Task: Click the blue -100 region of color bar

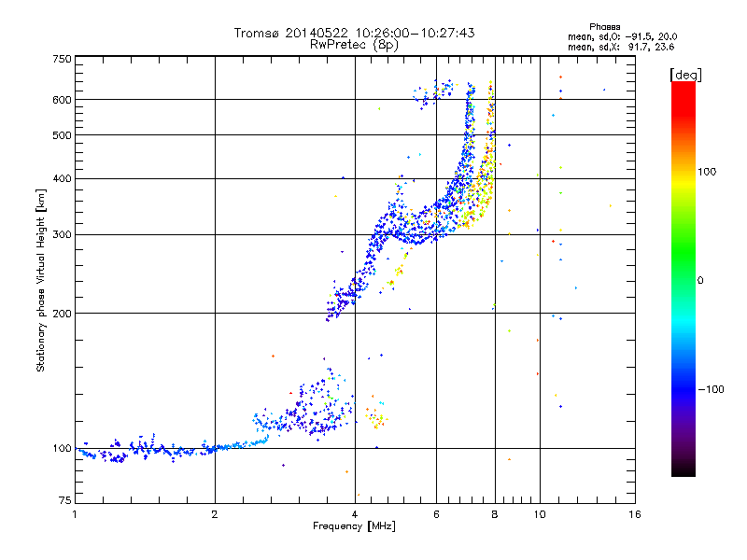Action: click(x=684, y=389)
